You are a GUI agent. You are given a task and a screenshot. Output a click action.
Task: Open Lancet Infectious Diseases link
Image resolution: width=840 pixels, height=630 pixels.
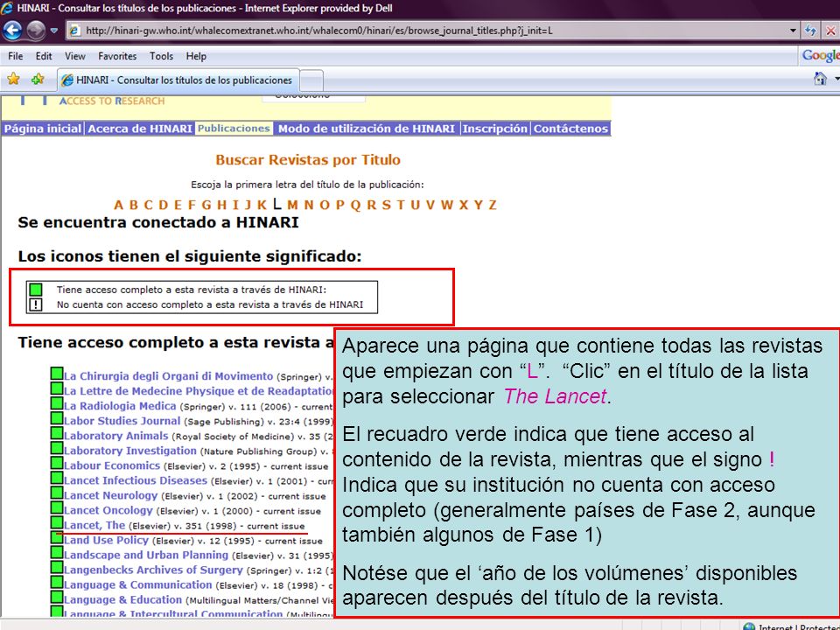tap(136, 480)
